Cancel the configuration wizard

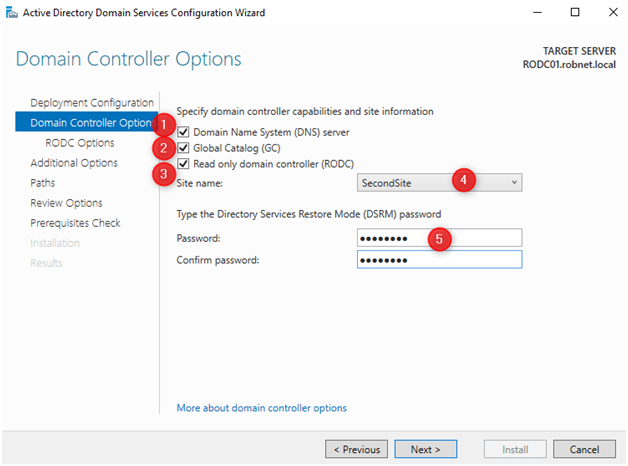(x=584, y=449)
